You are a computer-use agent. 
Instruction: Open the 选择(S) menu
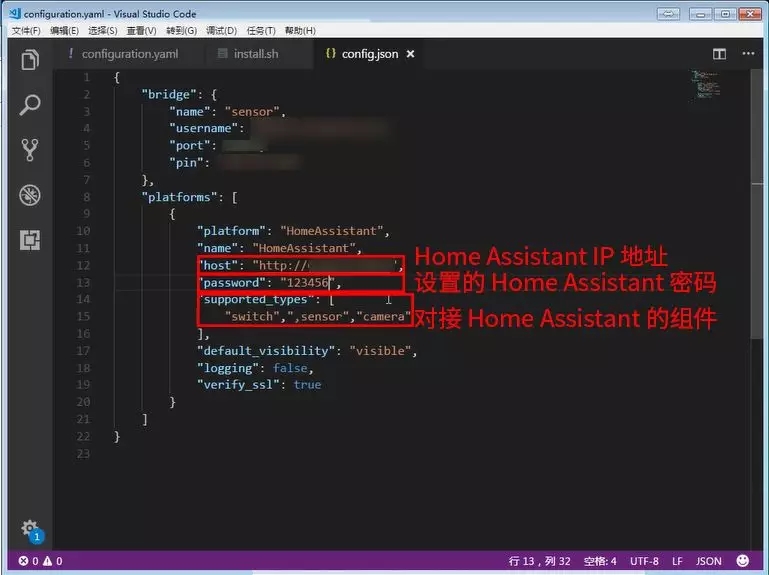click(x=103, y=30)
